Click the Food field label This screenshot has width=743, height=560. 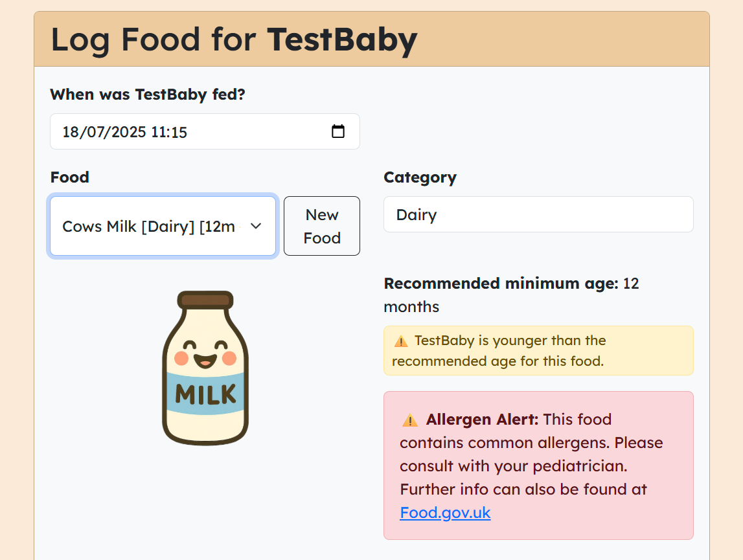click(70, 177)
